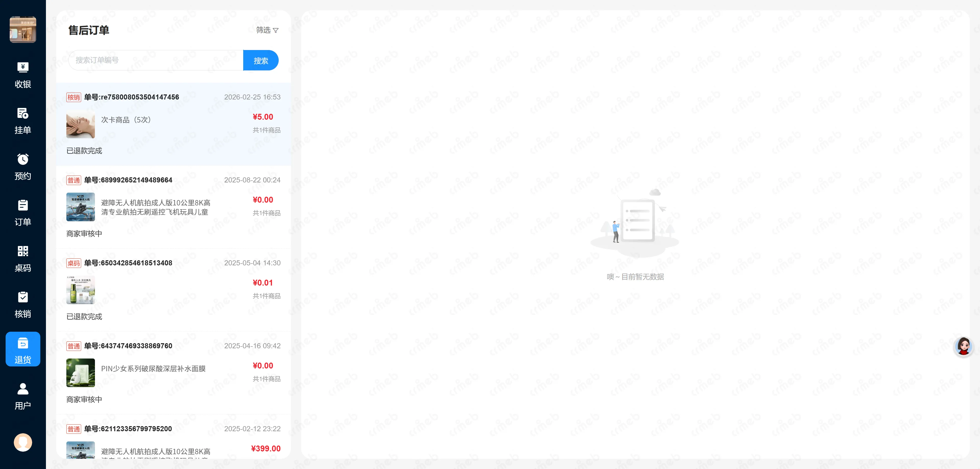Open the 筛选 filter dropdown

point(267,30)
